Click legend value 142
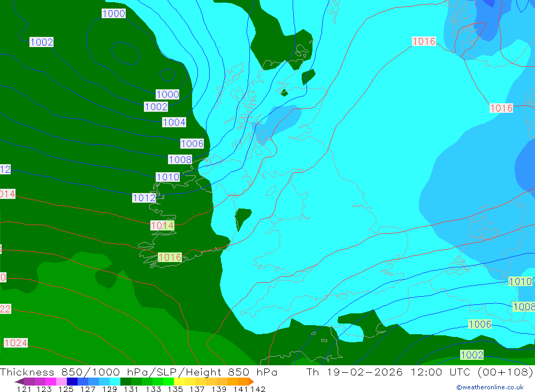 pos(258,389)
